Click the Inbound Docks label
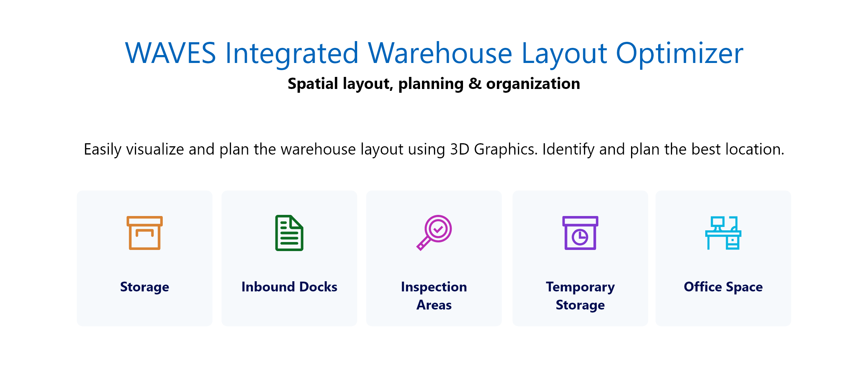 [x=289, y=287]
